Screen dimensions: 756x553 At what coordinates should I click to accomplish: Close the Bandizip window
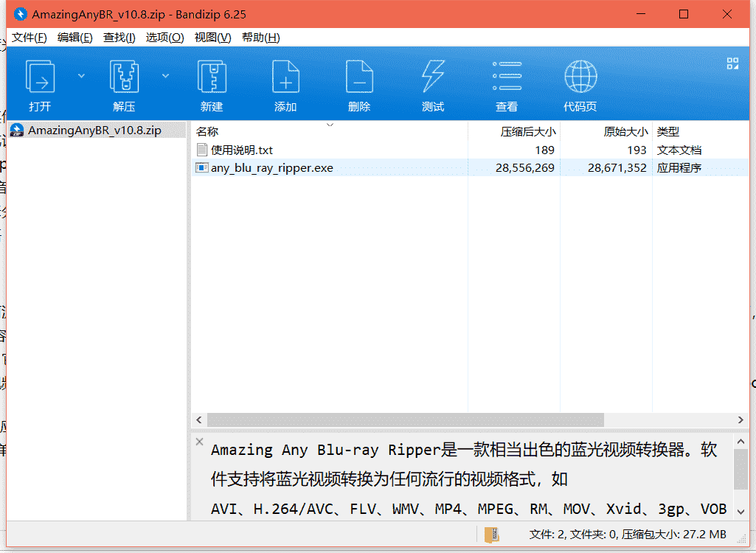tap(727, 14)
